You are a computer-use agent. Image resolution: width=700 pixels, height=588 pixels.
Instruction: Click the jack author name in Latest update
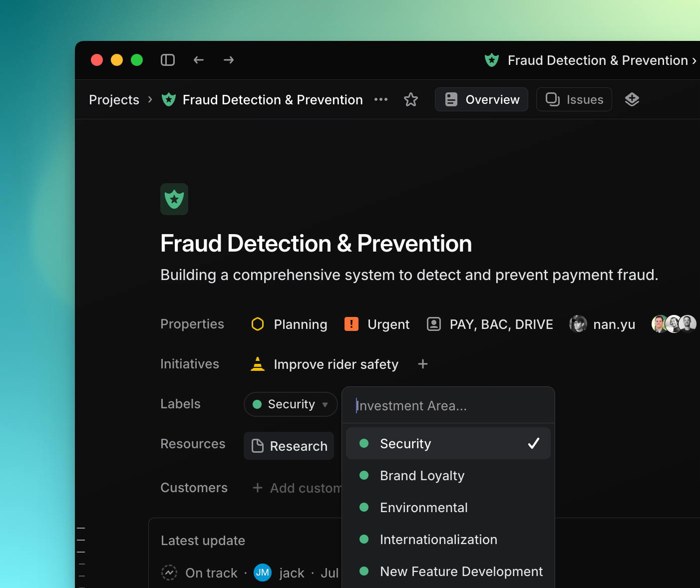pyautogui.click(x=292, y=573)
